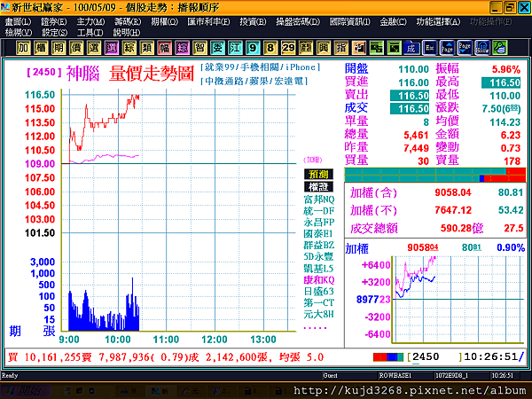Click the pink 選 toolbar icon
This screenshot has height=399, width=532.
tap(112, 48)
